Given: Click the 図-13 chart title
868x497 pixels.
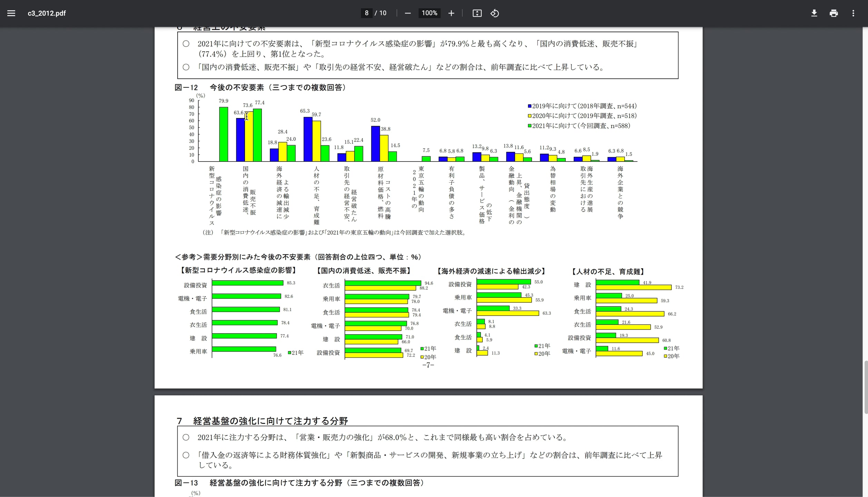Looking at the screenshot, I should point(299,483).
